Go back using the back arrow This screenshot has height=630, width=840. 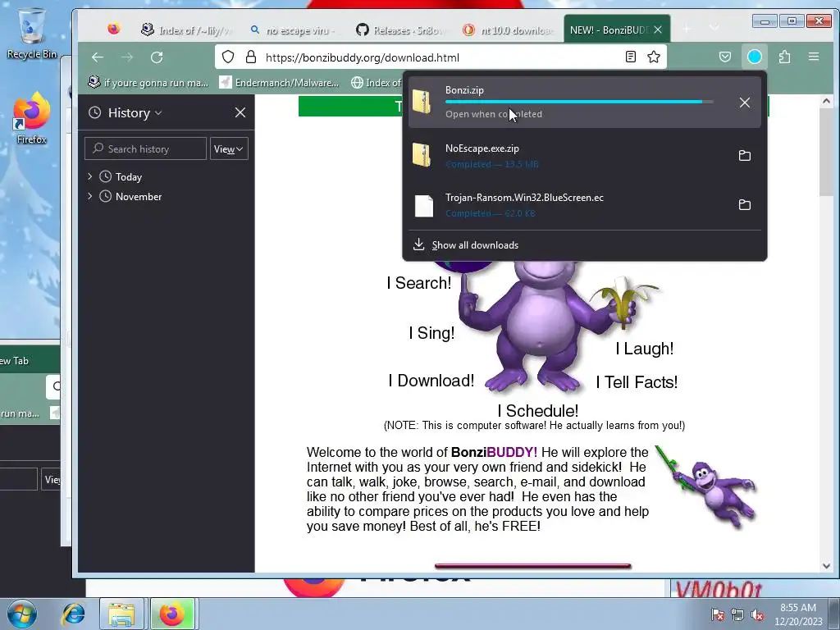pyautogui.click(x=98, y=57)
